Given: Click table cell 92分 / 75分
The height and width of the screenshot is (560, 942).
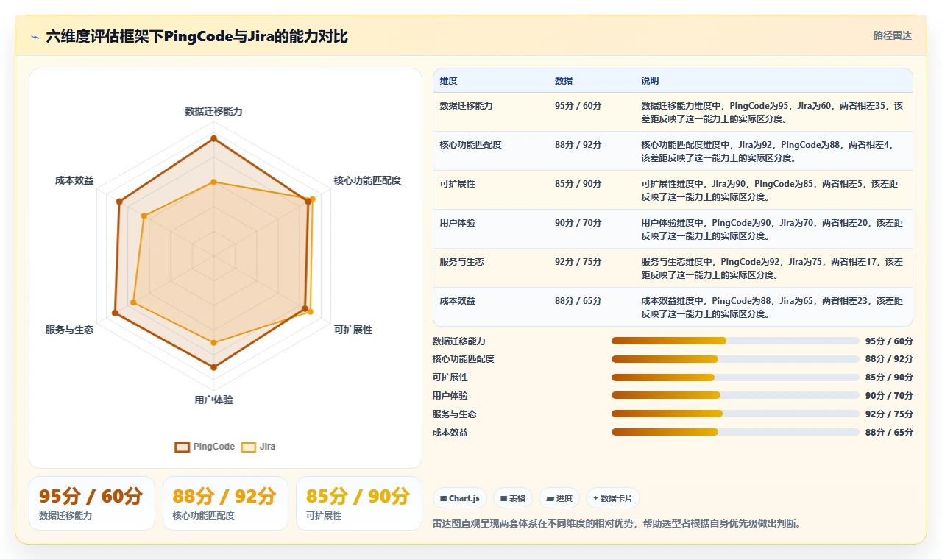Looking at the screenshot, I should 578,261.
